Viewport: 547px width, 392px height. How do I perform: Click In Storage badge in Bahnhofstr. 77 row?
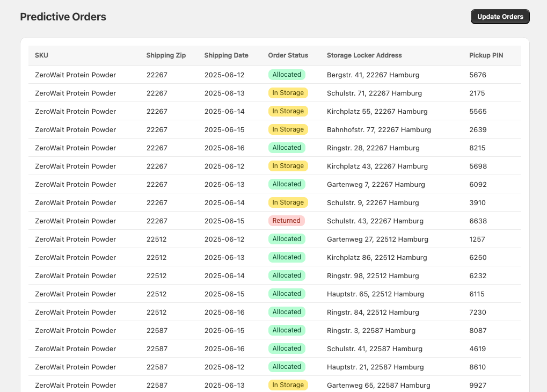coord(288,129)
